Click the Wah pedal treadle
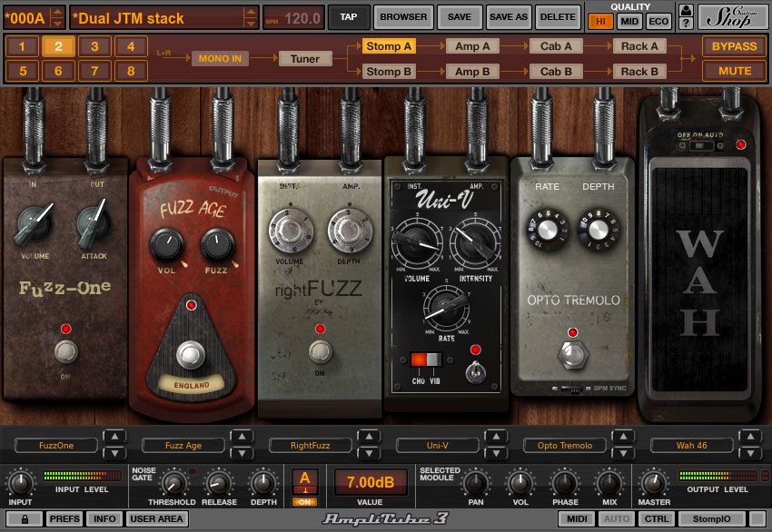This screenshot has width=772, height=532. (699, 281)
